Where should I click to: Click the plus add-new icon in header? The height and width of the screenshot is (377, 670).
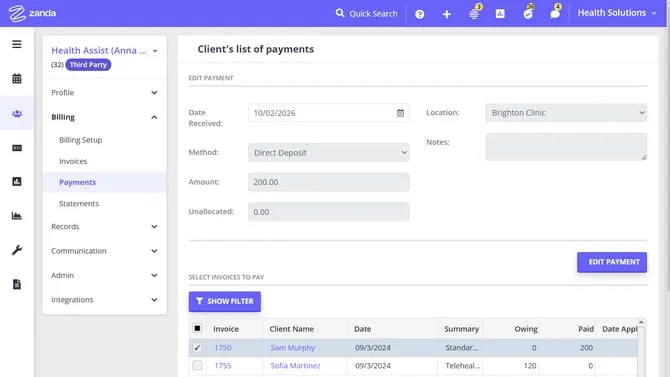[x=447, y=14]
